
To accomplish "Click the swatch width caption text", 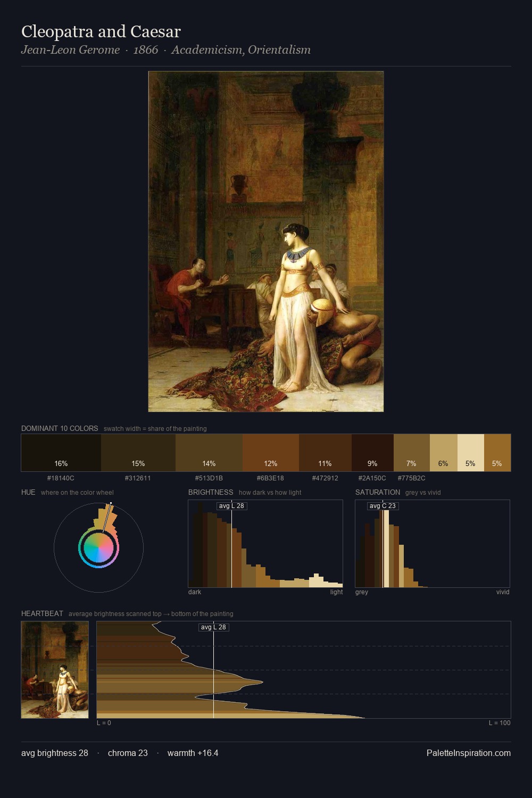I will click(155, 429).
